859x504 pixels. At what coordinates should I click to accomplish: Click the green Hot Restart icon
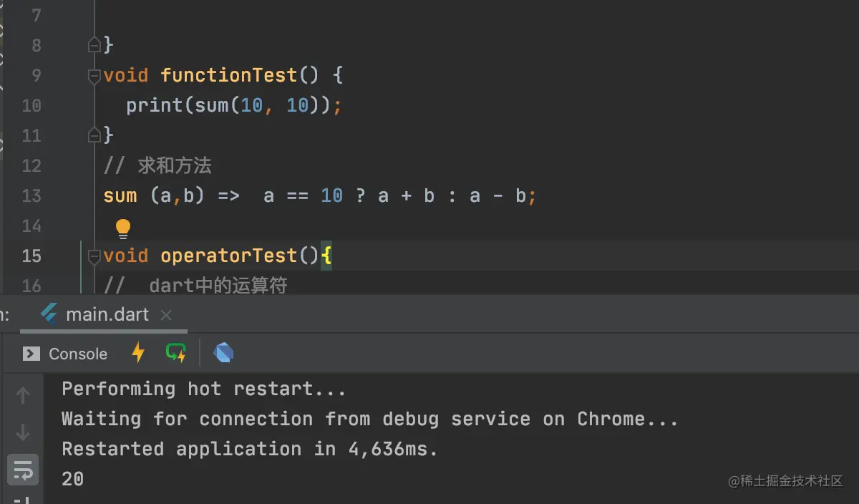(x=175, y=353)
